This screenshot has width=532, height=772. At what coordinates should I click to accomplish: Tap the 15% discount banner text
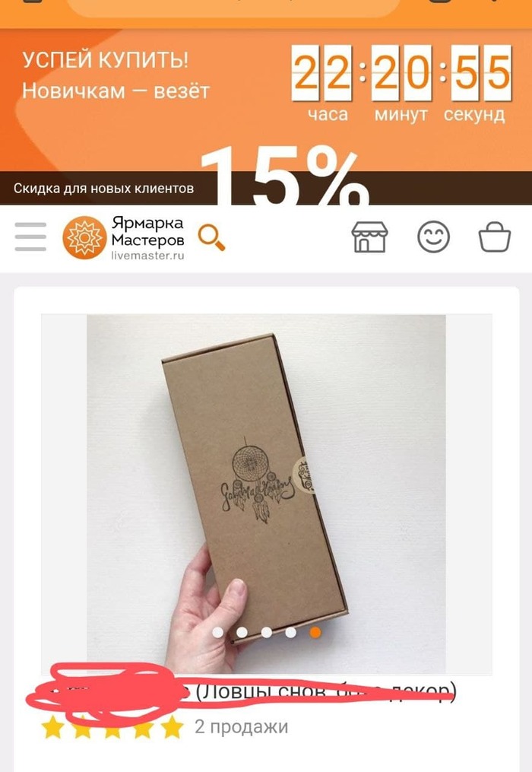(286, 175)
